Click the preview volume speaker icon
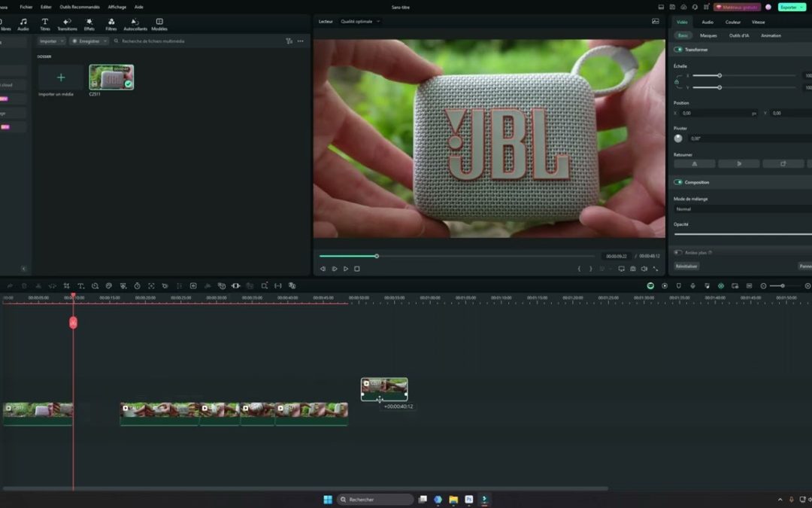The width and height of the screenshot is (812, 508). pos(644,269)
